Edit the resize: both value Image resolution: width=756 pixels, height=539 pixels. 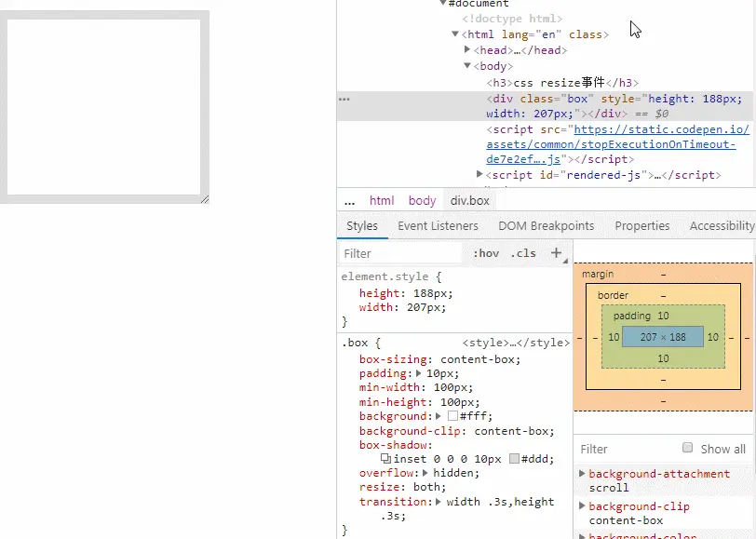tap(426, 487)
